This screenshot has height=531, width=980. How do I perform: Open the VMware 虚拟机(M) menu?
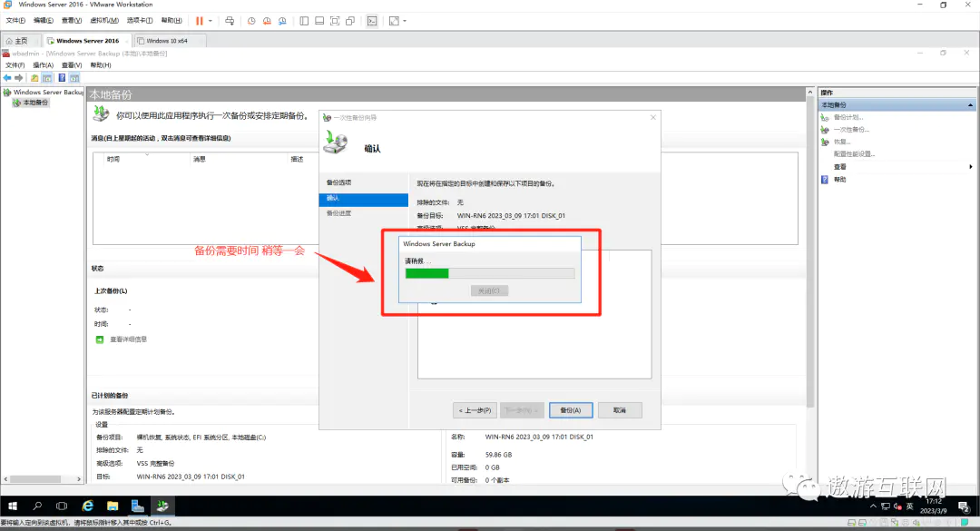click(104, 21)
